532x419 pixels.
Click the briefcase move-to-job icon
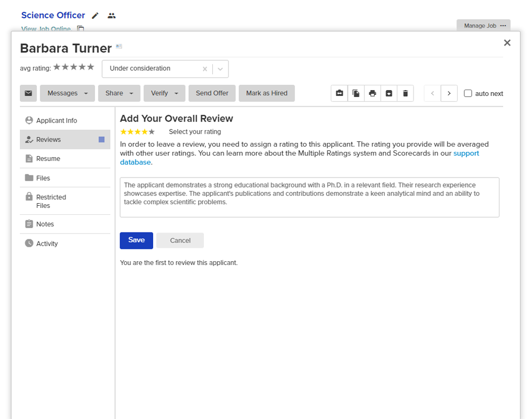tap(340, 93)
